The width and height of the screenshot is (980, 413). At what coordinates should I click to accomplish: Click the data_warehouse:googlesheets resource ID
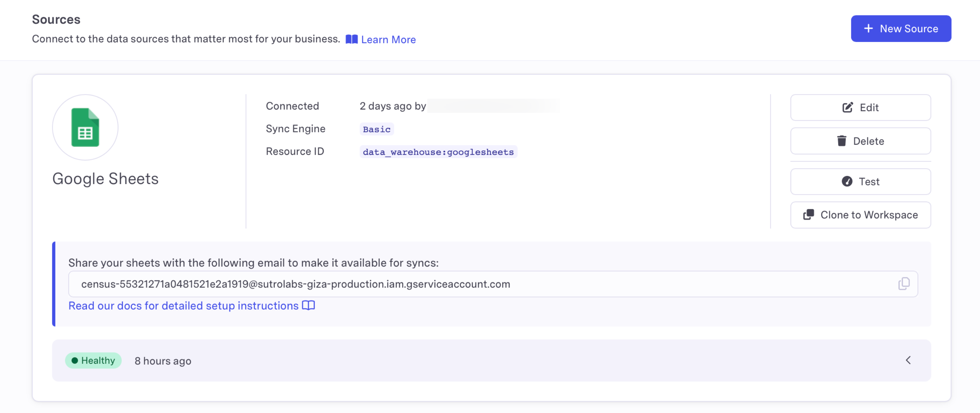[x=438, y=152]
